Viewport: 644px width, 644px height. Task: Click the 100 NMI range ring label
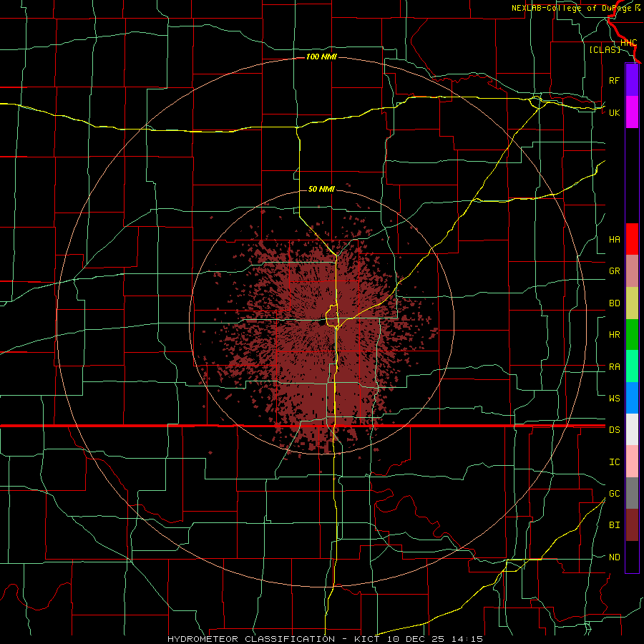tap(321, 57)
